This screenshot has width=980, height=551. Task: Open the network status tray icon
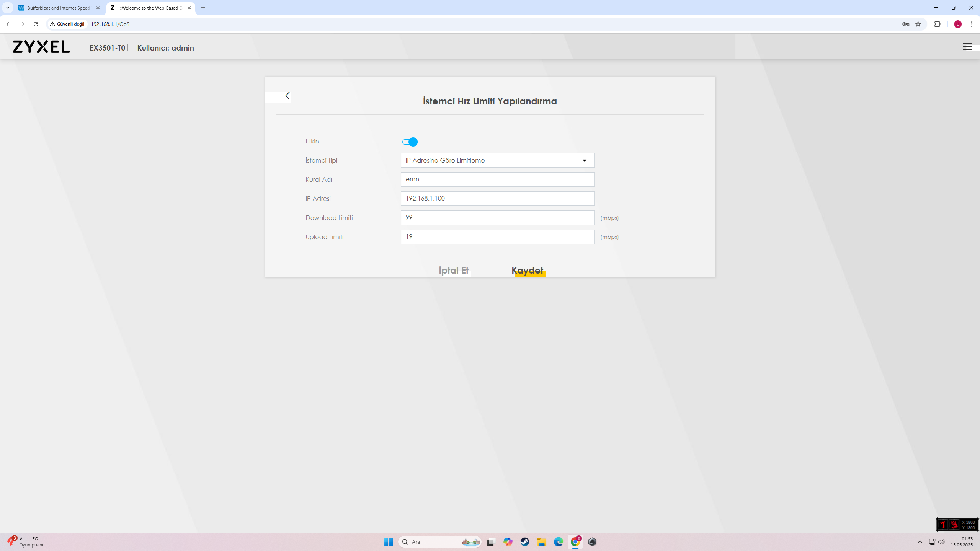[x=932, y=542]
